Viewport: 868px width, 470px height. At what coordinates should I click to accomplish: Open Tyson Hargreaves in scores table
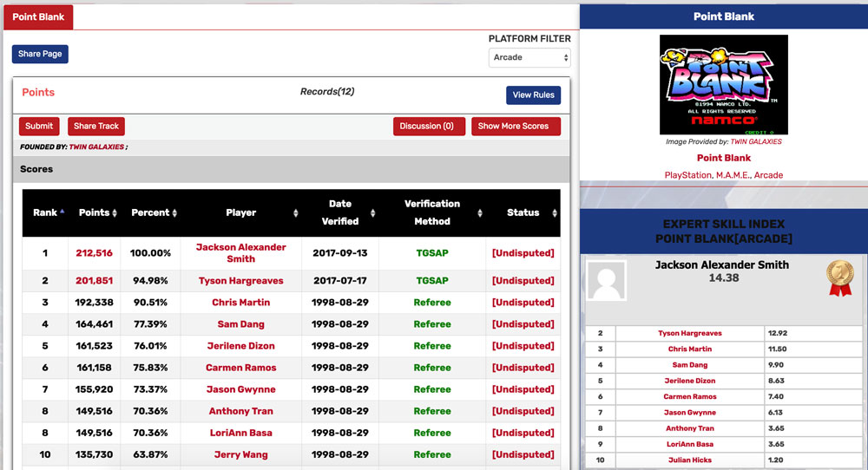240,281
